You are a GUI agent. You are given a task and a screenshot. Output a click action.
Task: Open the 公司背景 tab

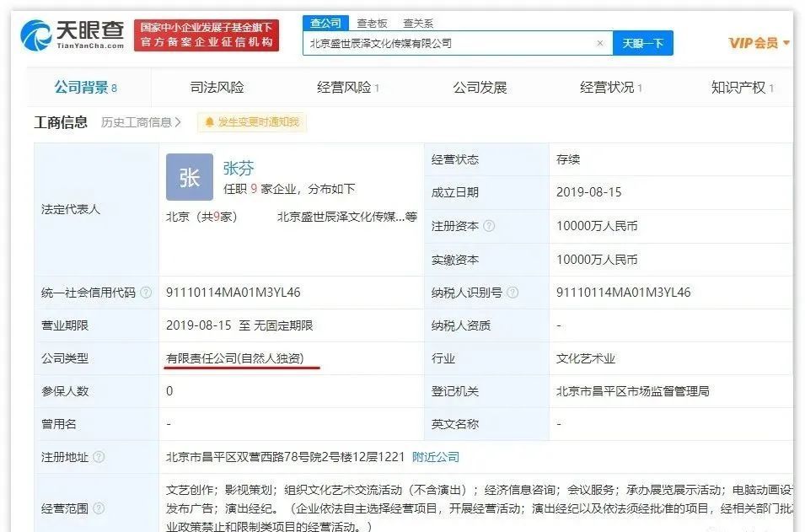86,88
